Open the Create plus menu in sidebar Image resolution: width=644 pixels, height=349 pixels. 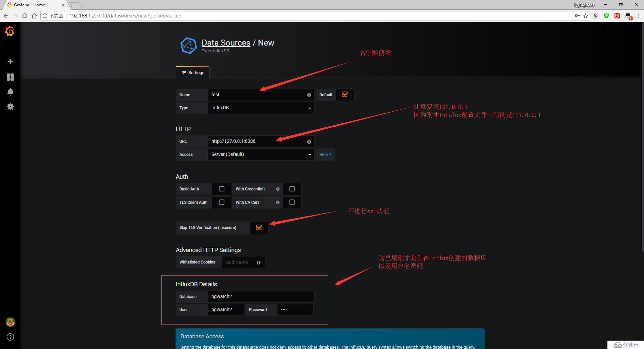pos(10,62)
